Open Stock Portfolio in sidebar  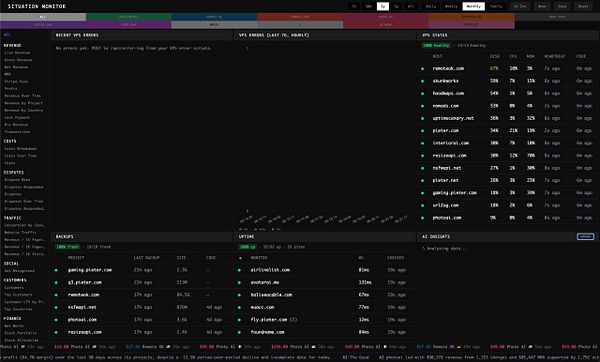[x=20, y=333]
